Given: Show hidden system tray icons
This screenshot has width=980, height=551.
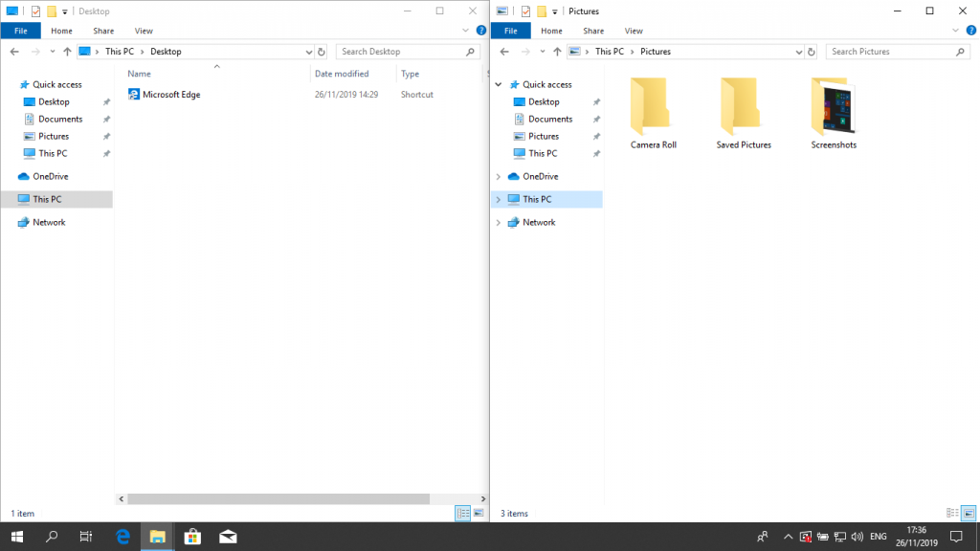Looking at the screenshot, I should [789, 537].
